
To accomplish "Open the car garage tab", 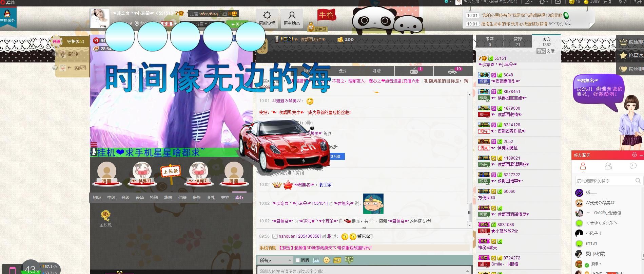I will 453,71.
